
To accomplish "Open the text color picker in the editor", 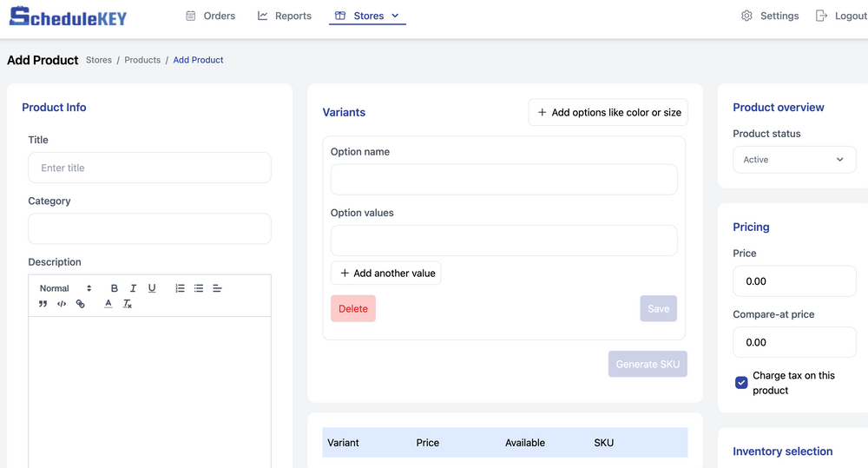I will pos(108,304).
